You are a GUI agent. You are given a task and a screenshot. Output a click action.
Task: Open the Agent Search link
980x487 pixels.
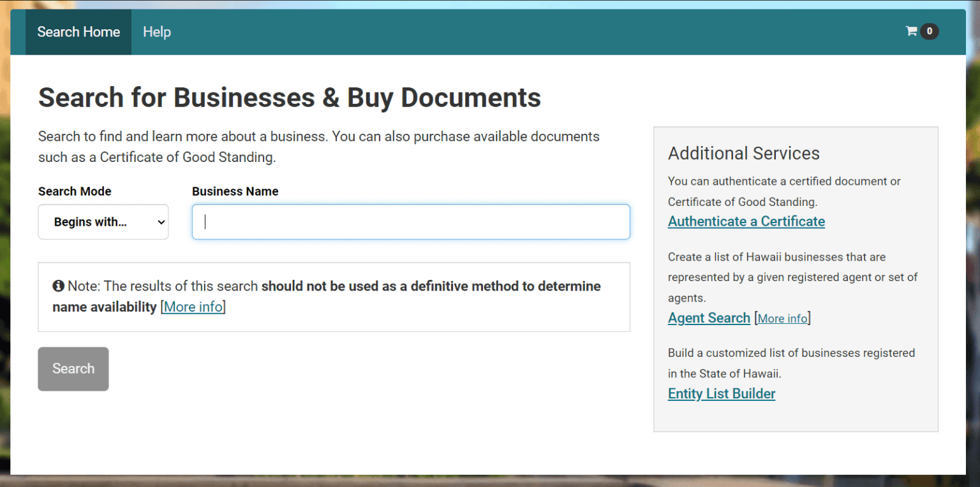[x=709, y=317]
